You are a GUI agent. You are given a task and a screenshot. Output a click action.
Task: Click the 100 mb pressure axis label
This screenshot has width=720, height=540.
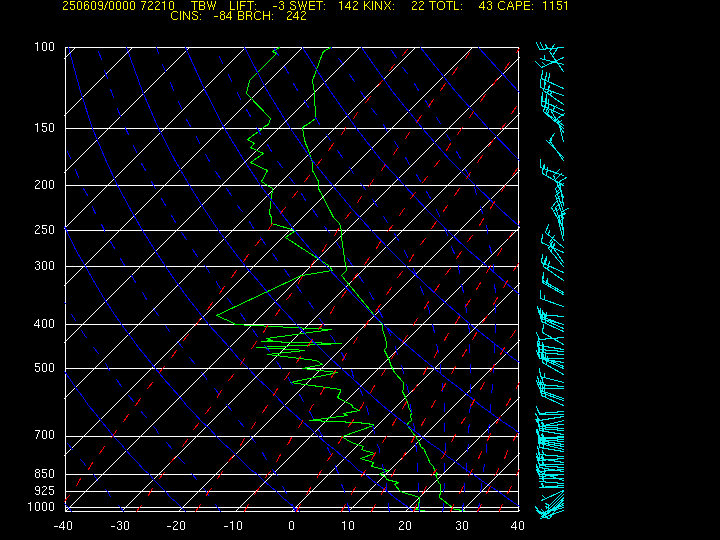pos(45,47)
